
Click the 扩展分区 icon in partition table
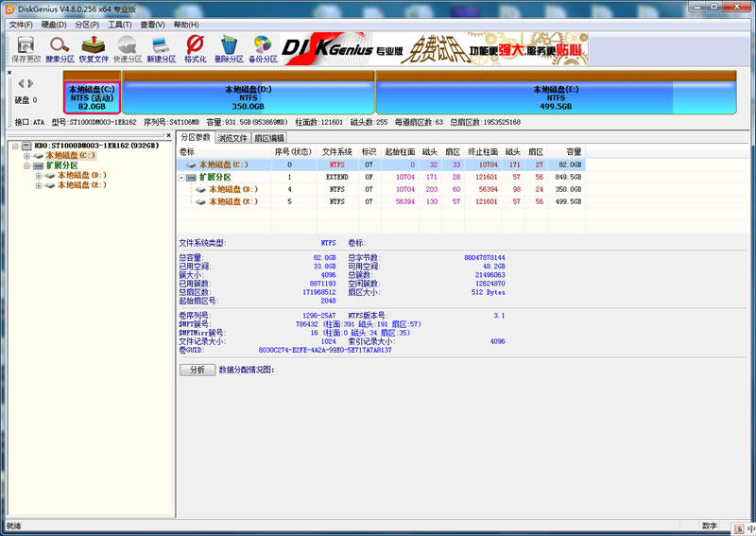[192, 178]
